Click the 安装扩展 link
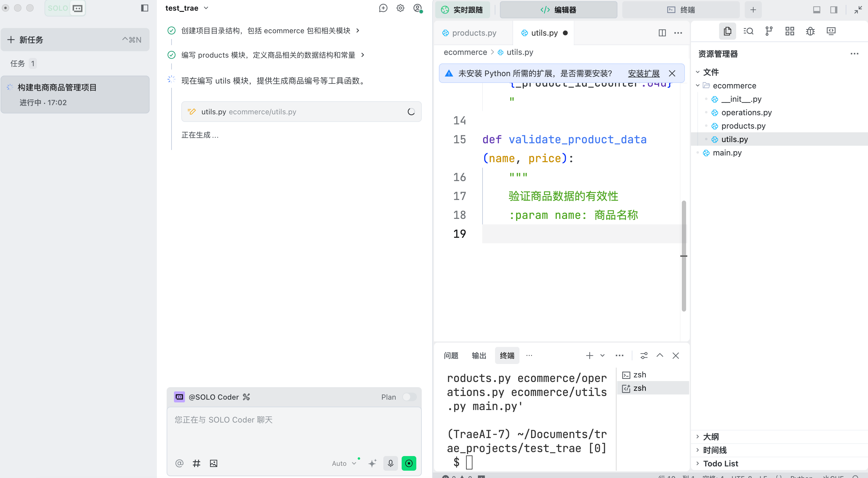Screen dimensions: 868x478 coord(643,73)
